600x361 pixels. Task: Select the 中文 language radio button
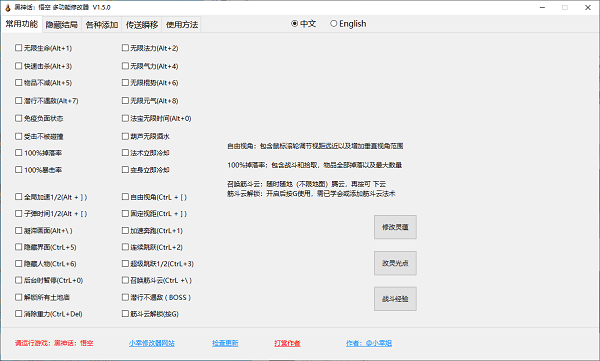(304, 24)
